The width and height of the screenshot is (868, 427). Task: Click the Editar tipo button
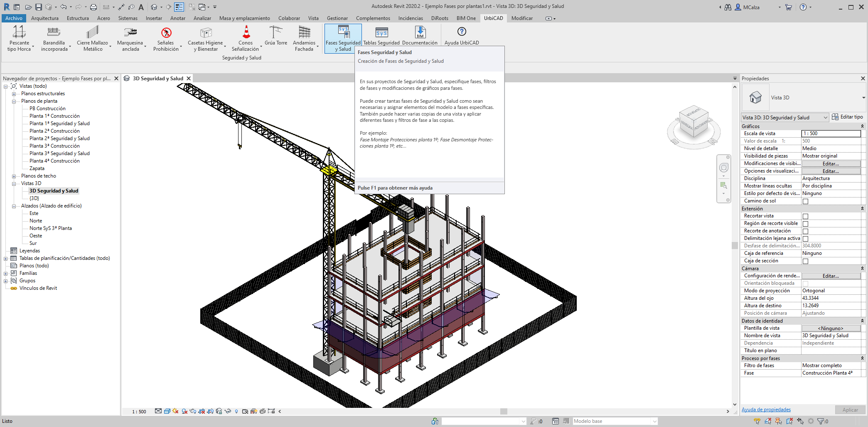(x=847, y=117)
